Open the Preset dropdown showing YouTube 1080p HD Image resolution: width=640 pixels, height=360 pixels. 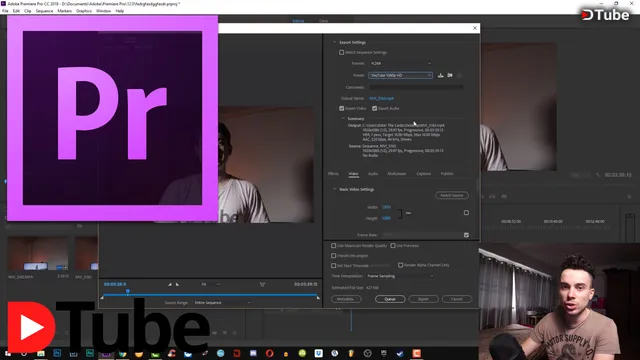coord(400,76)
